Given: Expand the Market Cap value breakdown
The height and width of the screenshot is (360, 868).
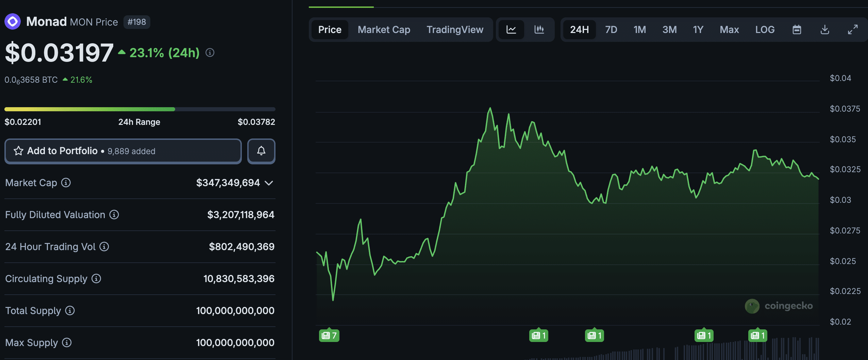Looking at the screenshot, I should [269, 183].
